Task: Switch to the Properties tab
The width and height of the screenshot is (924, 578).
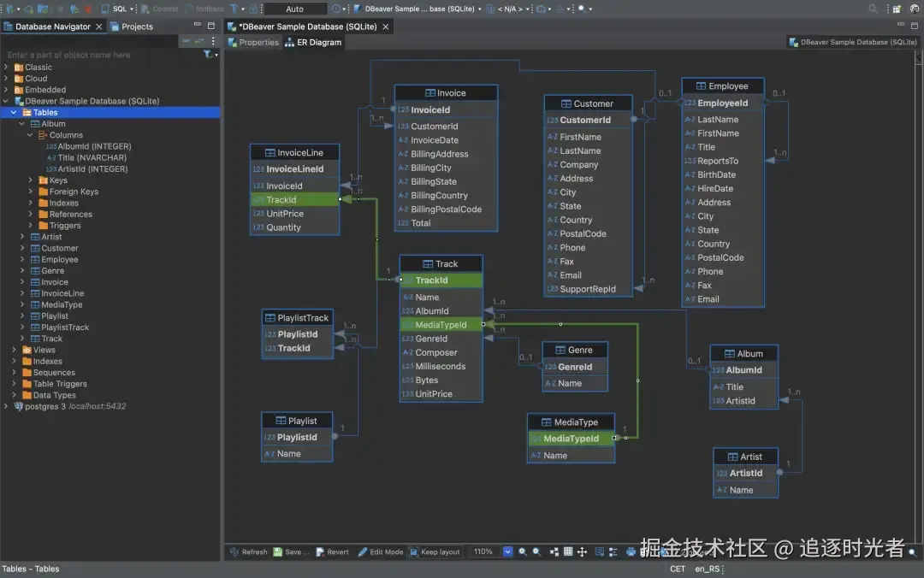Action: coord(253,42)
